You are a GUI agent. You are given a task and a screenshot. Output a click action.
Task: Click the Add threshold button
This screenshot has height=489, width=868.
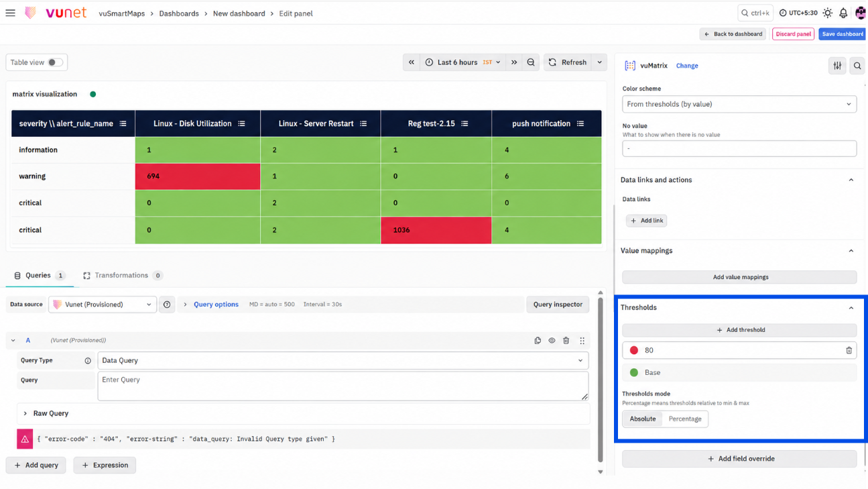coord(739,330)
